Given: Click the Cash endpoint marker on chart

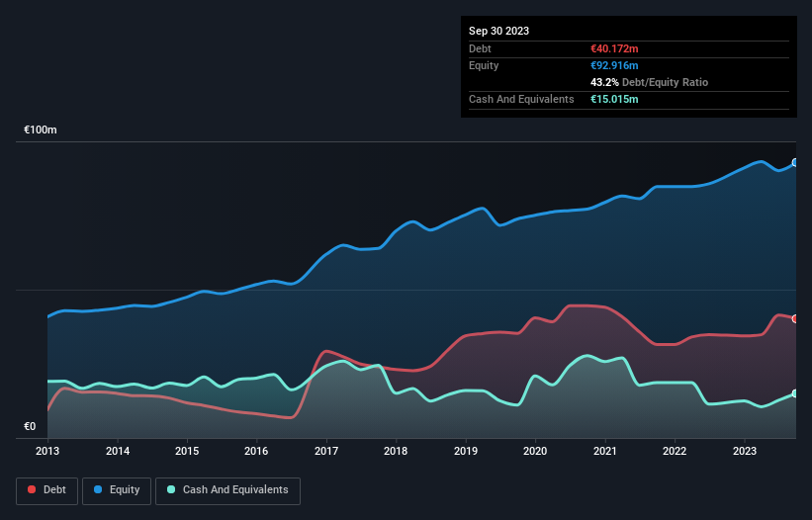Looking at the screenshot, I should pyautogui.click(x=795, y=393).
